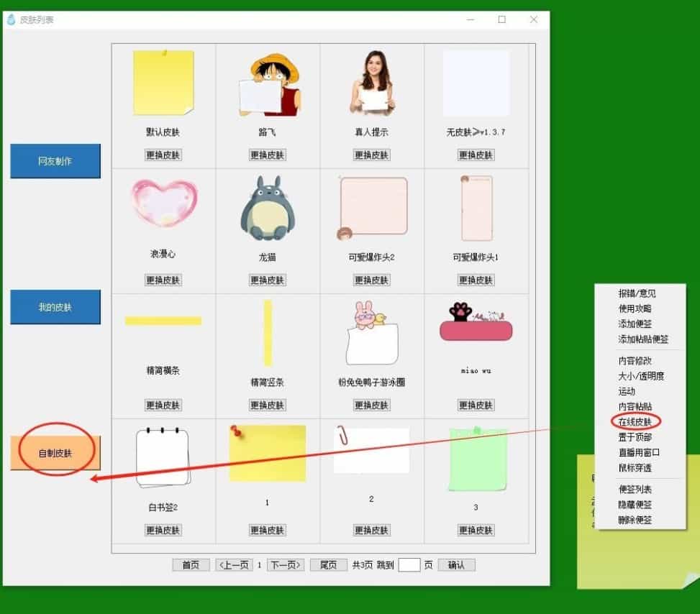The width and height of the screenshot is (700, 614).
Task: Click the cat paw miao wu skin
Action: (476, 323)
